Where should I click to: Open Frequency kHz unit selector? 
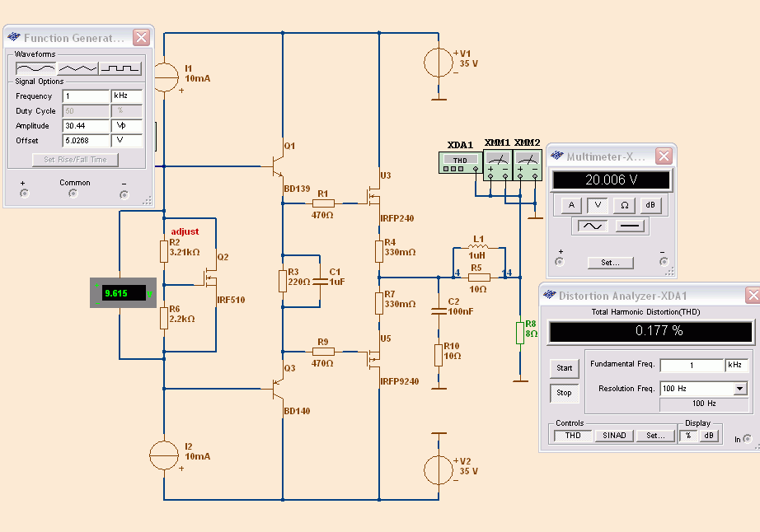[127, 96]
